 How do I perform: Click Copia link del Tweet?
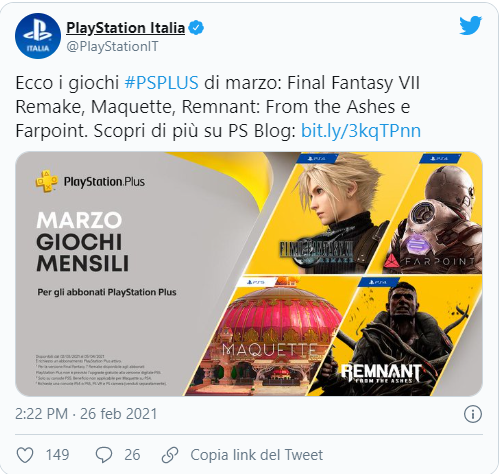(x=257, y=455)
